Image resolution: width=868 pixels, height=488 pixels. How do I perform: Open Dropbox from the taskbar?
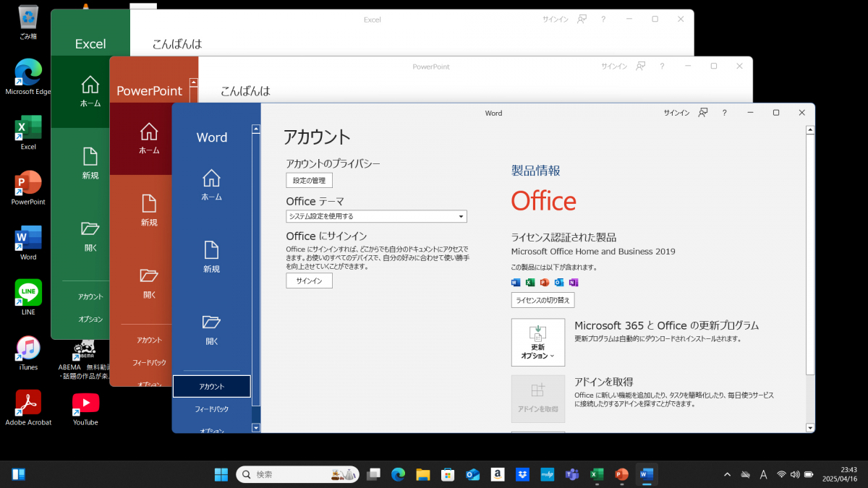click(522, 474)
